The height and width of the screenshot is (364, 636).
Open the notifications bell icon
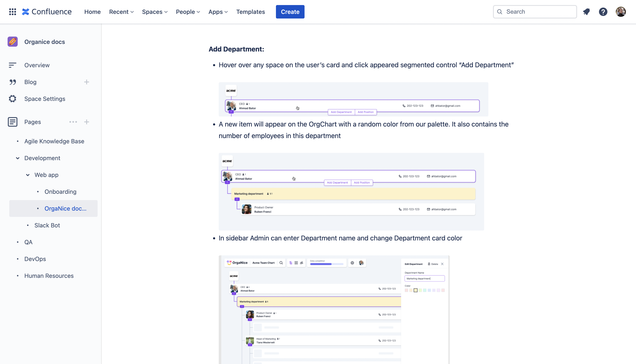(x=586, y=12)
